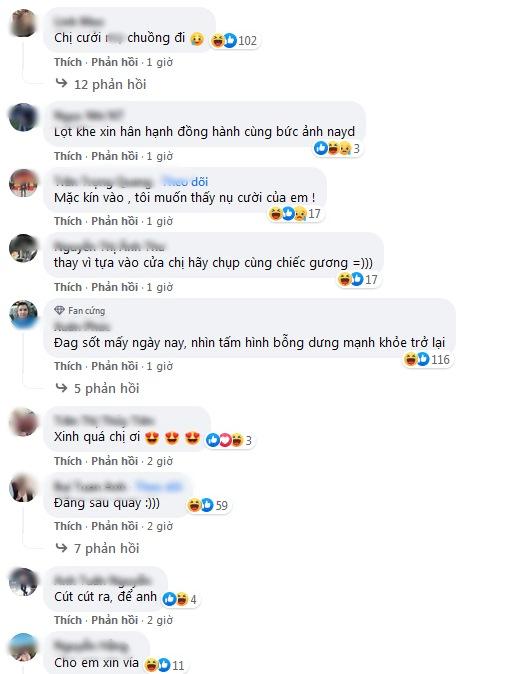Reply to the "Lọt khe xin hân hạnh" comment
515x674 pixels.
coord(115,156)
